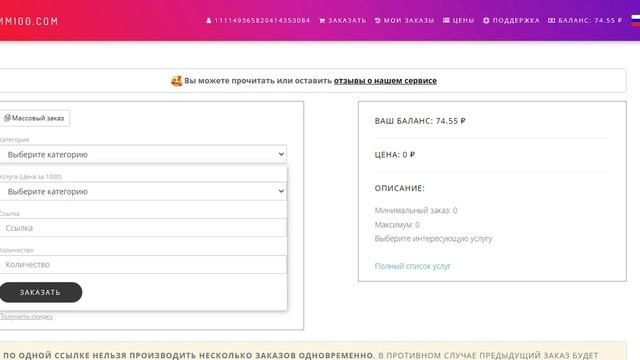640x360 pixels.
Task: Click the Выберите интересующую услугу text
Action: coord(433,239)
